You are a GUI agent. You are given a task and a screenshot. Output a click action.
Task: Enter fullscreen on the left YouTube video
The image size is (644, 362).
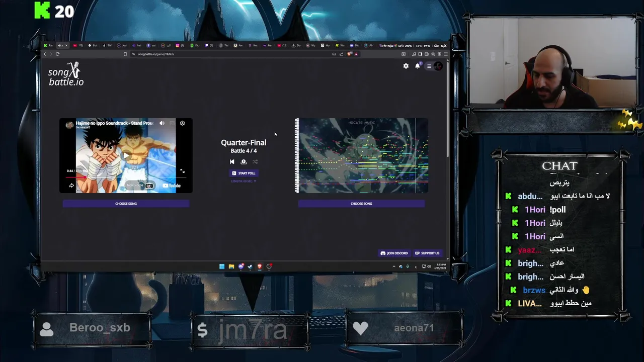(182, 171)
